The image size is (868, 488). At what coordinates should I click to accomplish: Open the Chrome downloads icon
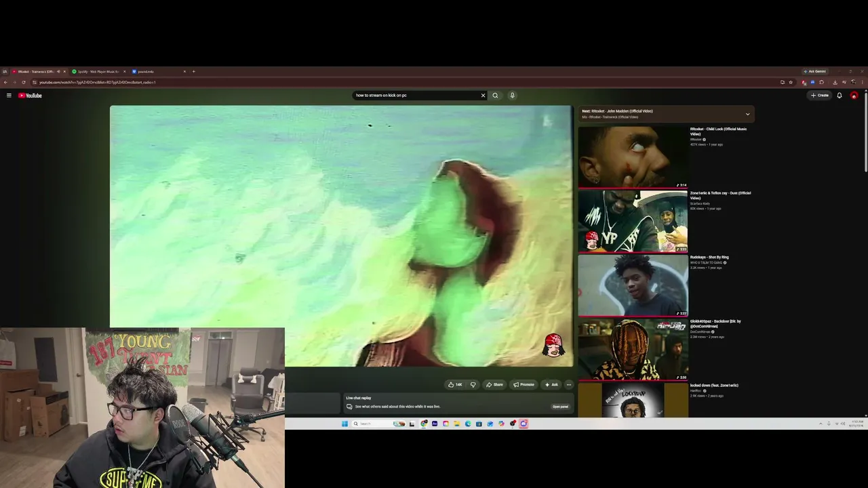pyautogui.click(x=835, y=83)
